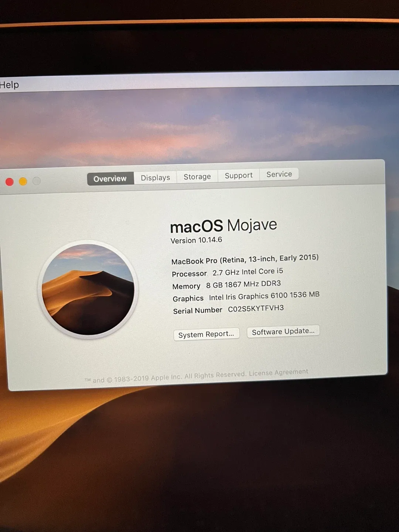Select the serial number C02S5KYTFVH3

point(255,308)
